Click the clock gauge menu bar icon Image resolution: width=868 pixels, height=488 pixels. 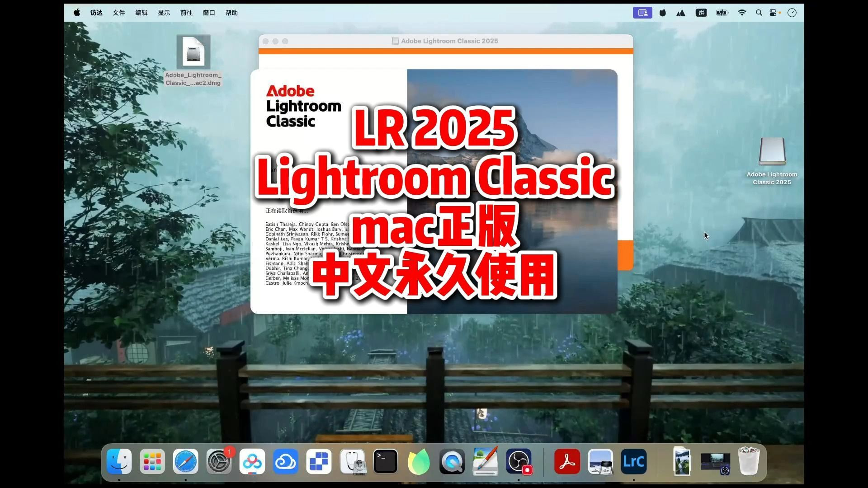click(792, 13)
